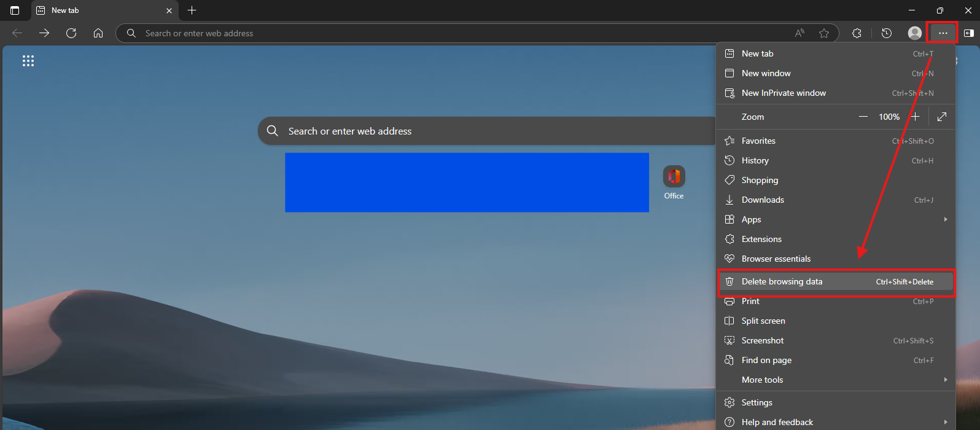Close the New tab tab
The image size is (980, 430).
click(169, 10)
